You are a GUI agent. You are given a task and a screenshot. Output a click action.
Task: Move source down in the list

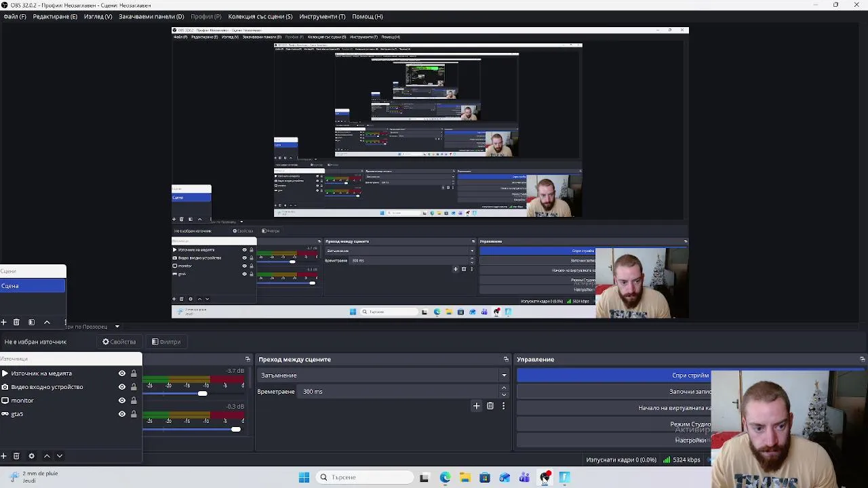click(x=60, y=456)
